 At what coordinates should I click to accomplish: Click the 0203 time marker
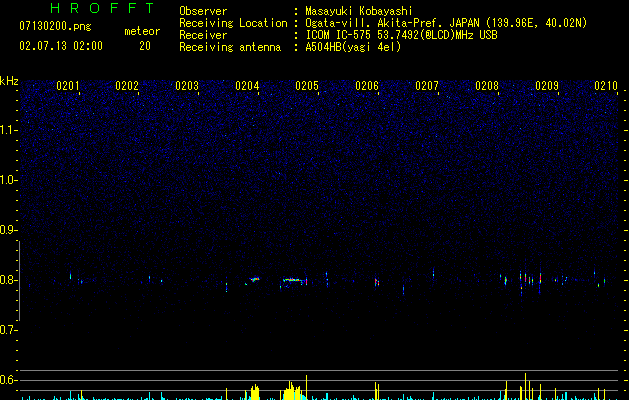(x=187, y=86)
